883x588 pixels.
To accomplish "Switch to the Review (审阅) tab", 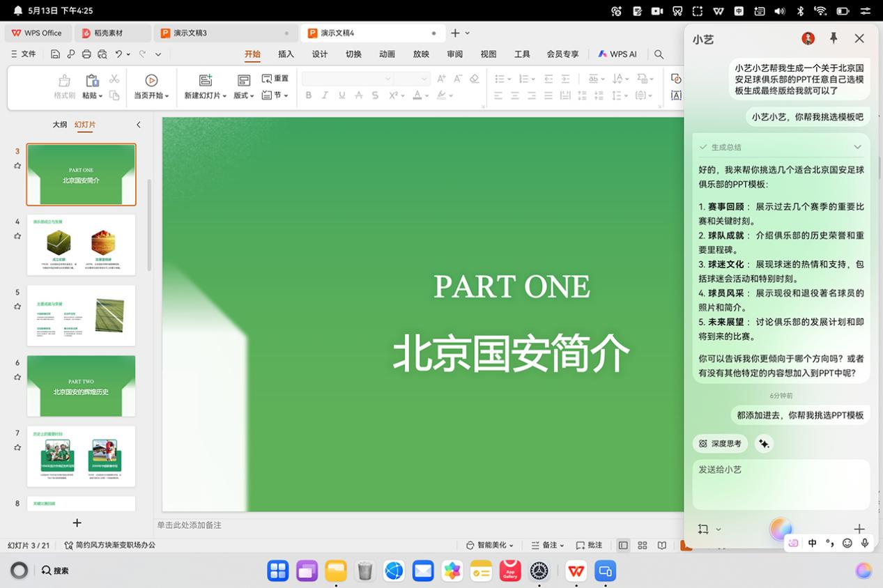I will pyautogui.click(x=454, y=54).
